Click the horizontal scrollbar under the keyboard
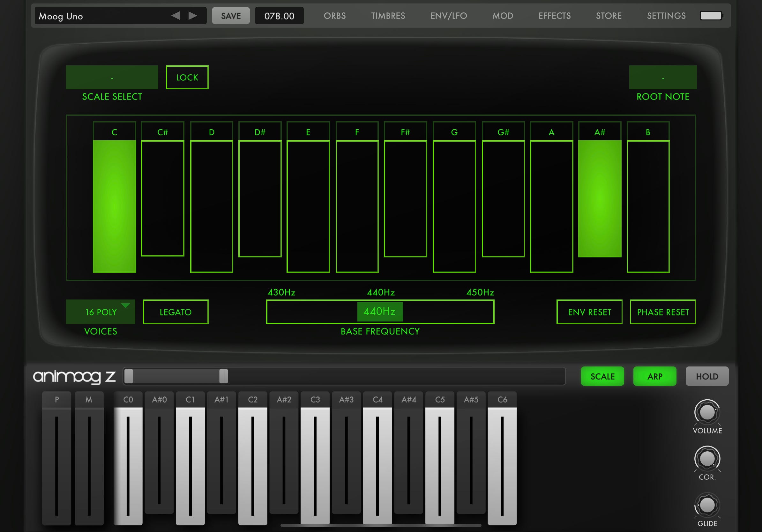 [381, 525]
